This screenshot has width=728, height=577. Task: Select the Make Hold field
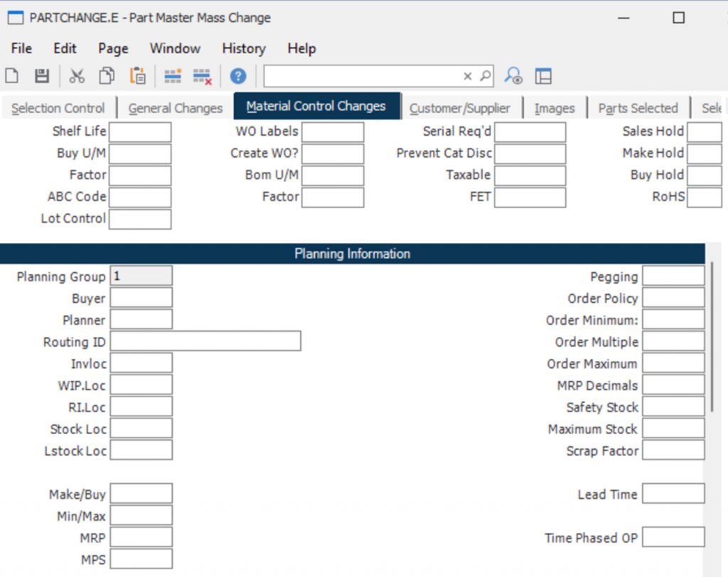pos(705,153)
